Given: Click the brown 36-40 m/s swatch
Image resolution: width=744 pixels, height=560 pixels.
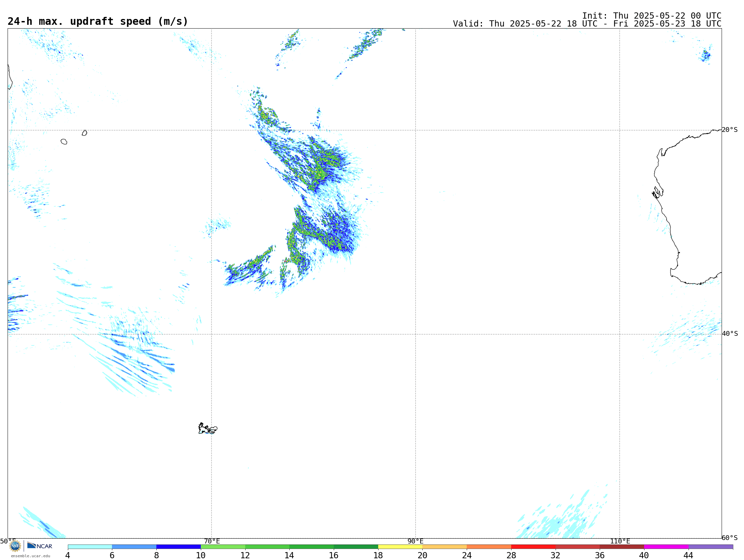Looking at the screenshot, I should click(622, 547).
